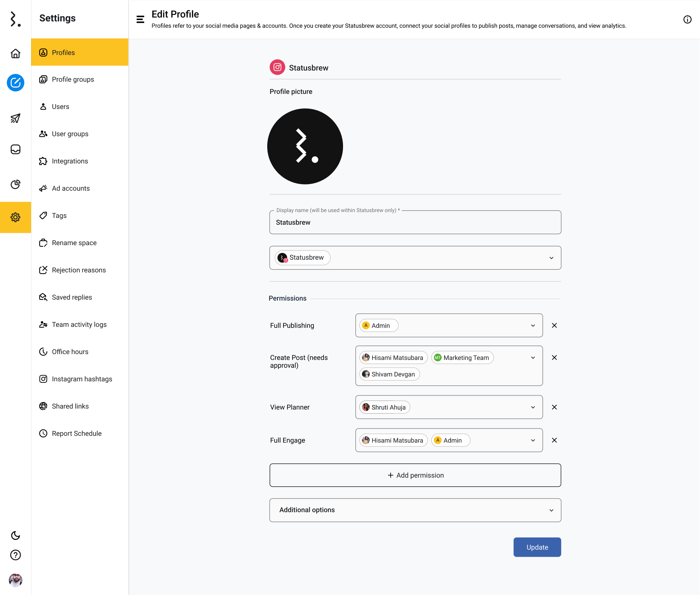Click the blue Compose post icon
This screenshot has width=700, height=595.
[x=16, y=83]
